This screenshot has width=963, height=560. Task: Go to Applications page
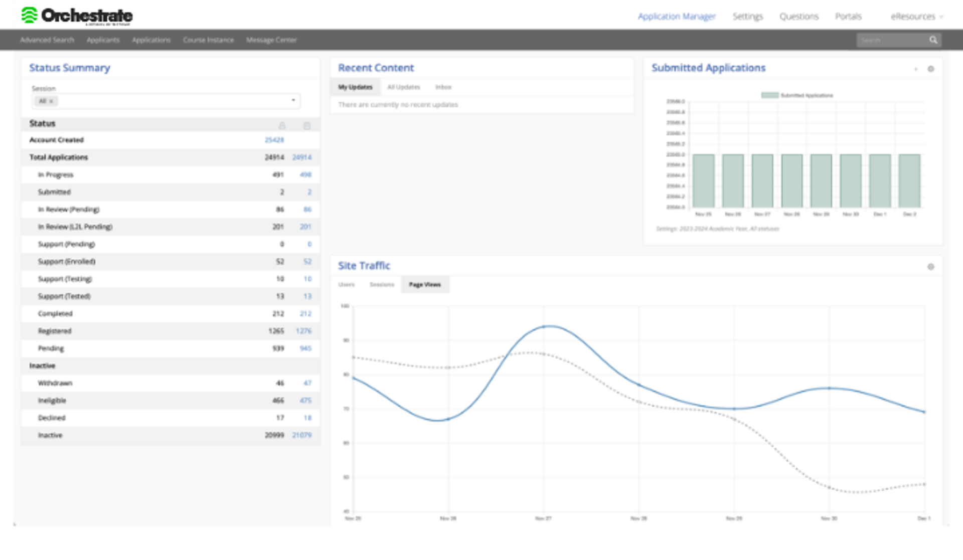[x=151, y=40]
